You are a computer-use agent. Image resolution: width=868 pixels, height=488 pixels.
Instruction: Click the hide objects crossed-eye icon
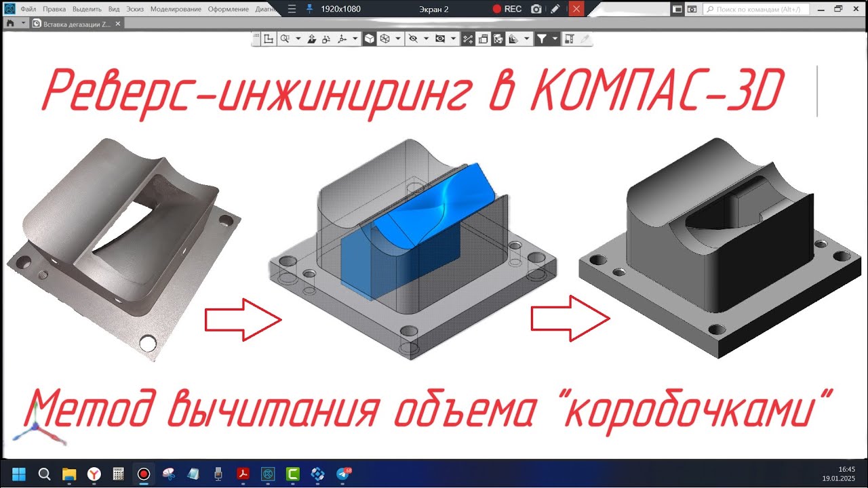pyautogui.click(x=412, y=39)
